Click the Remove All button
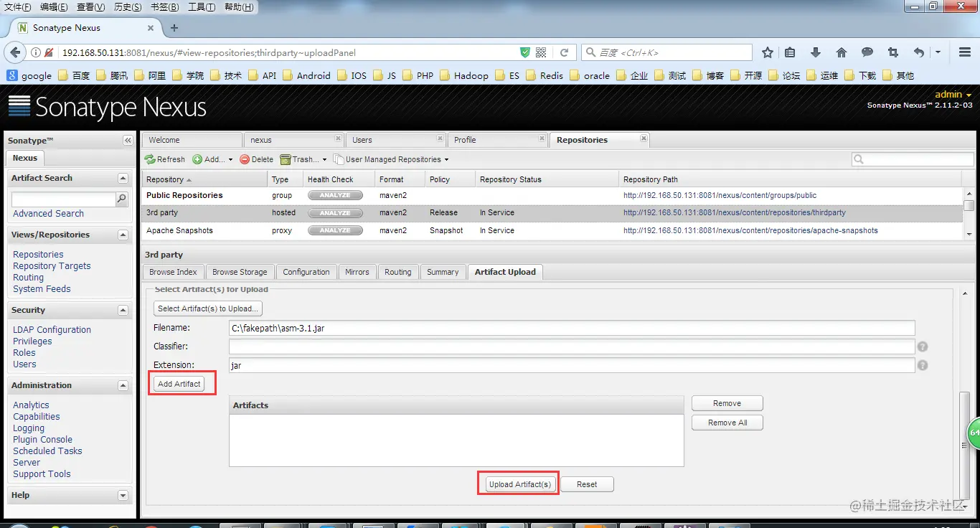980x528 pixels. [727, 423]
